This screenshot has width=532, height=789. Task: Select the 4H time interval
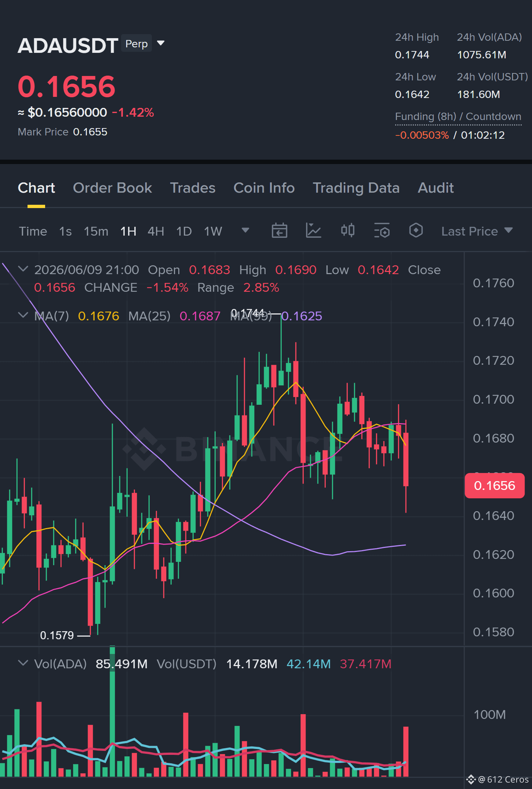(x=156, y=231)
